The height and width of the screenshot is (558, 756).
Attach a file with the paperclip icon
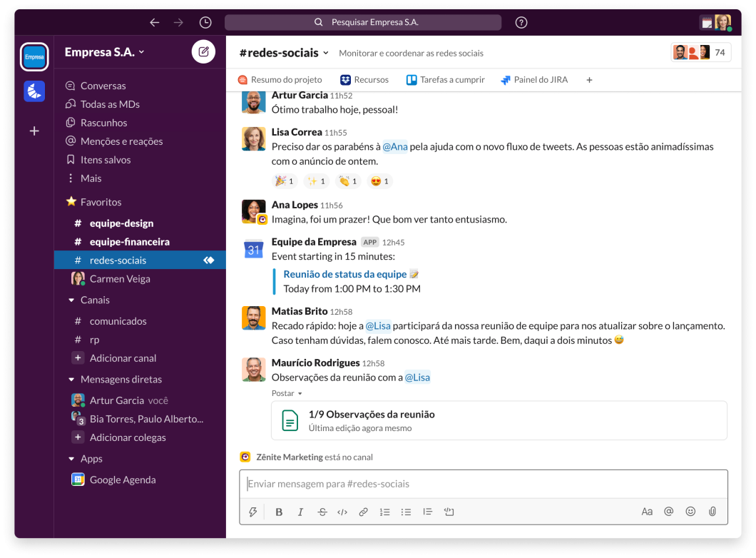pyautogui.click(x=712, y=511)
